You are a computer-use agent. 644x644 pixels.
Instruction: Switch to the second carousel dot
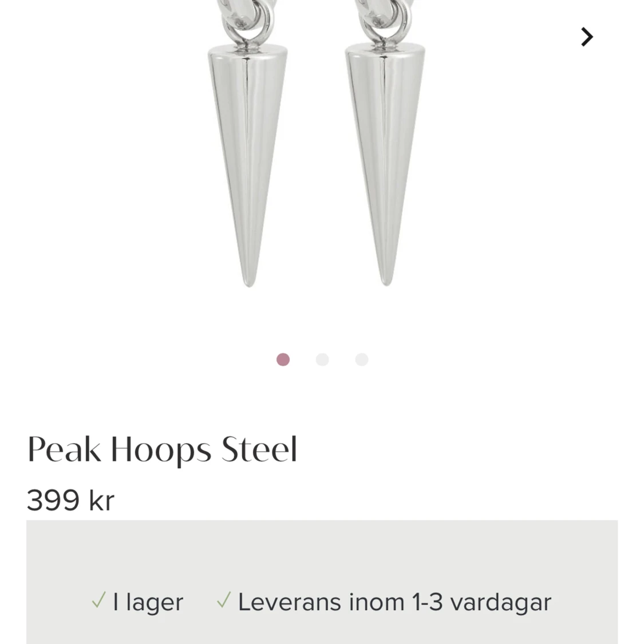click(x=322, y=359)
